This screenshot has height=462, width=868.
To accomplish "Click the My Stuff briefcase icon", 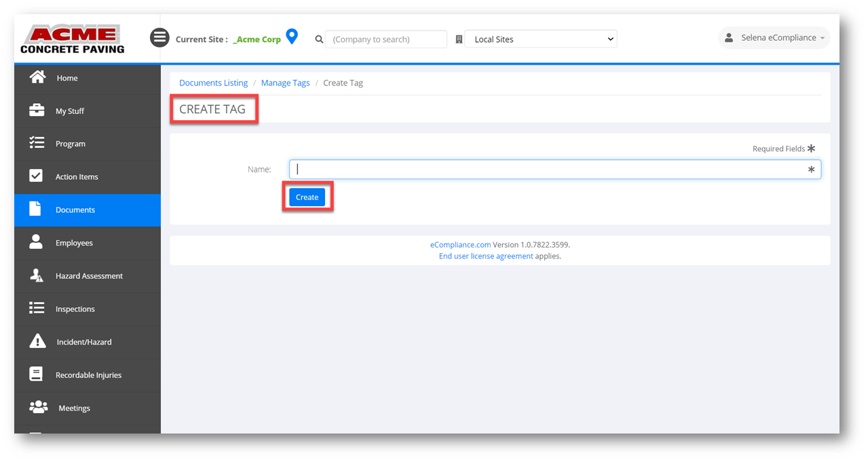I will (37, 110).
